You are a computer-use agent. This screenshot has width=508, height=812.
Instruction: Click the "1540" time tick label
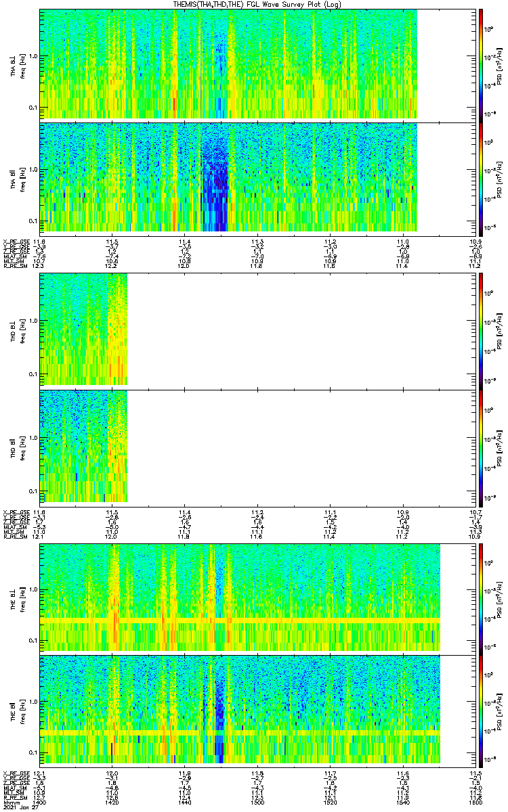tap(402, 801)
